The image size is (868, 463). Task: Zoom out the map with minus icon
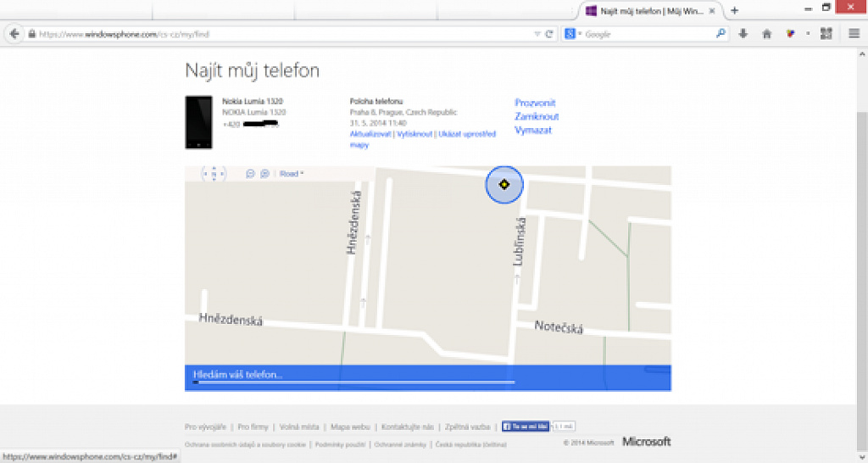[250, 174]
